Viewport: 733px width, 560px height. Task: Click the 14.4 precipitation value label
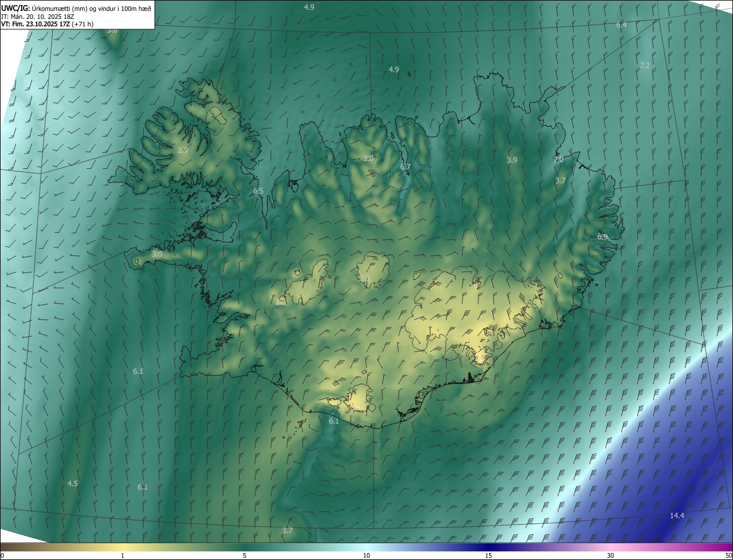click(677, 515)
